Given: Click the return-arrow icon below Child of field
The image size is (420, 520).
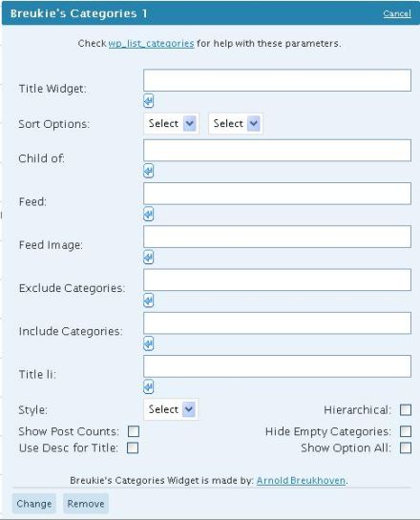Looking at the screenshot, I should (148, 171).
